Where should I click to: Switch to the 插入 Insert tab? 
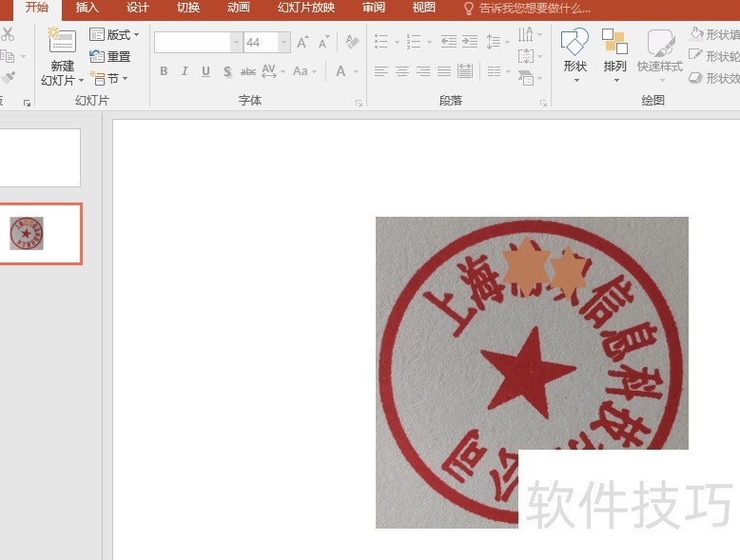click(x=87, y=8)
